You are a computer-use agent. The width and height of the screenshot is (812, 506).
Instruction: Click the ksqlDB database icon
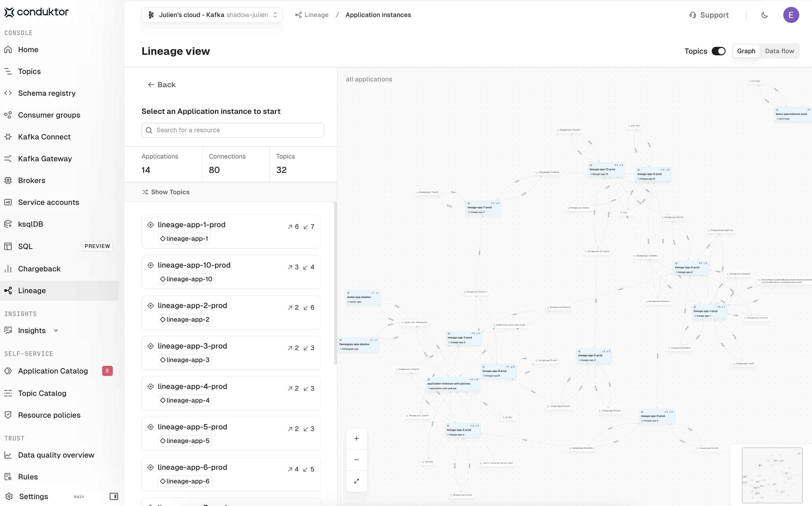point(8,224)
